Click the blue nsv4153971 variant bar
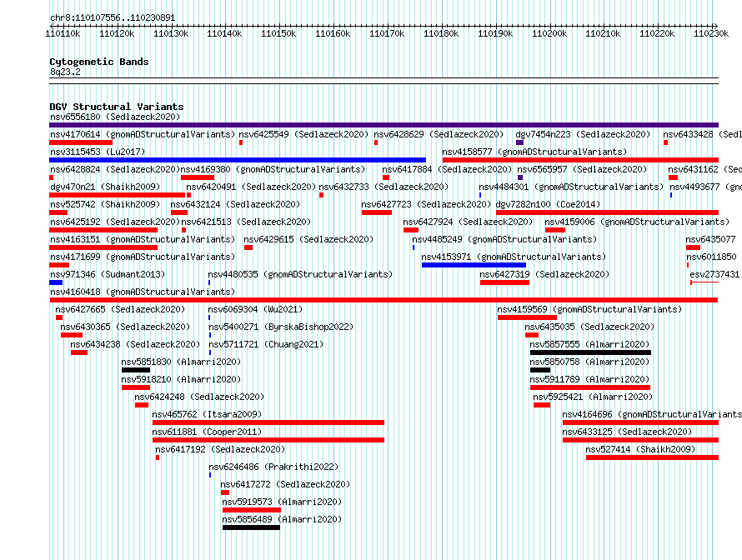This screenshot has height=560, width=742. pyautogui.click(x=474, y=265)
